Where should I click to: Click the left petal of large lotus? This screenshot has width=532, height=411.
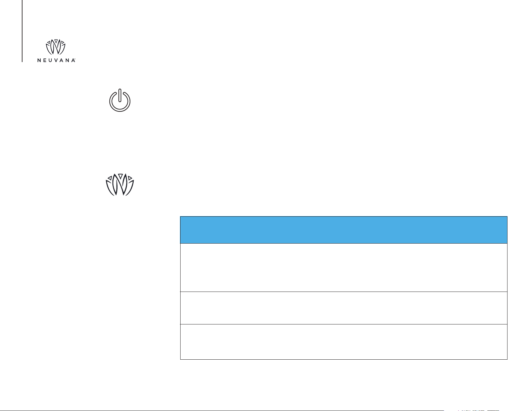coord(110,188)
